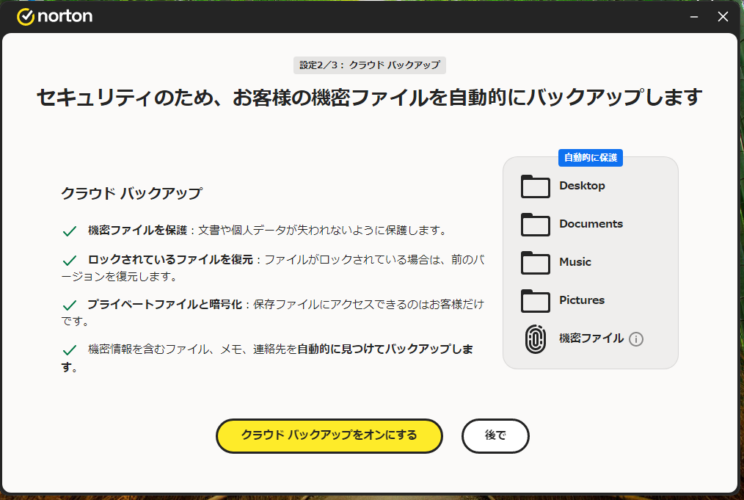Click the Music folder label
Viewport: 744px width, 500px height.
point(575,262)
